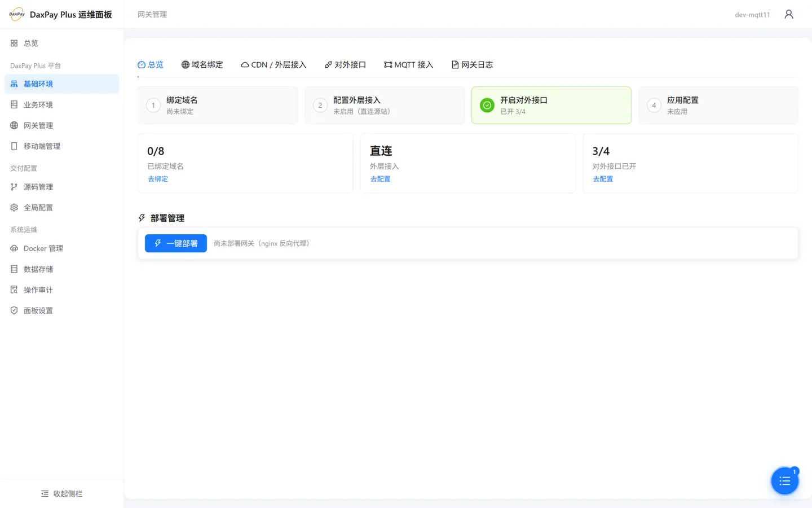Select the 总览 tab in gateway panel
The image size is (812, 508).
pos(151,65)
